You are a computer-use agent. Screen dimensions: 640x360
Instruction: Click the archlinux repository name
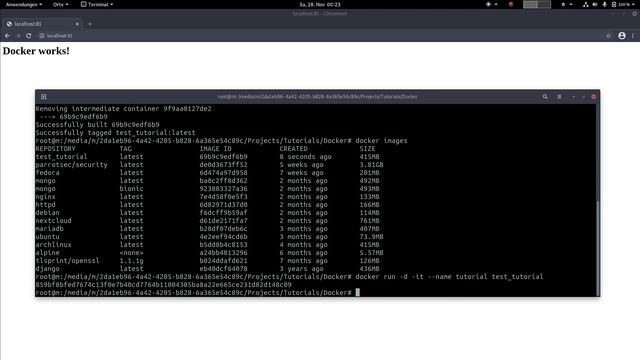click(x=53, y=245)
